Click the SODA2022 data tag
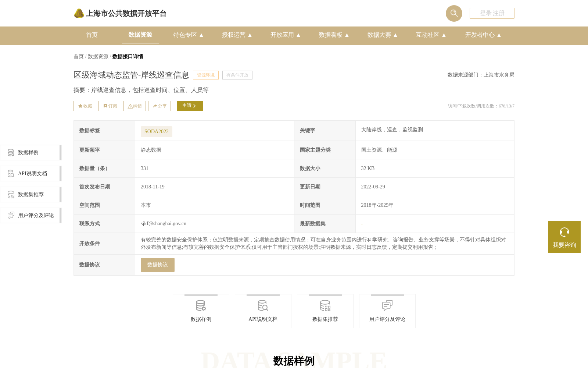 (x=157, y=131)
